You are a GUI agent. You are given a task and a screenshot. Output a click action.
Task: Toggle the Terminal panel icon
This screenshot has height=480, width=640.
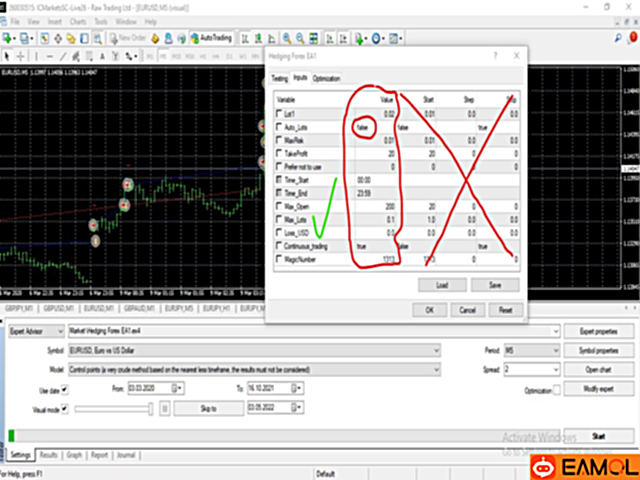84,38
